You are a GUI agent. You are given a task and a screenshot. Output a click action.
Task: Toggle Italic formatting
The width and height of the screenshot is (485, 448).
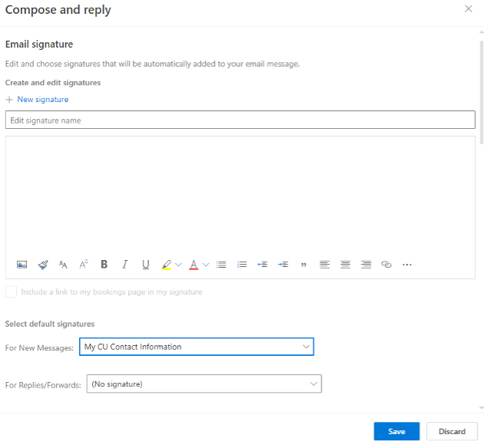click(124, 265)
